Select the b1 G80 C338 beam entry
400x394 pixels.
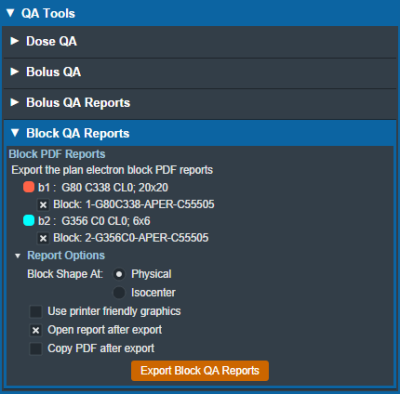(103, 187)
